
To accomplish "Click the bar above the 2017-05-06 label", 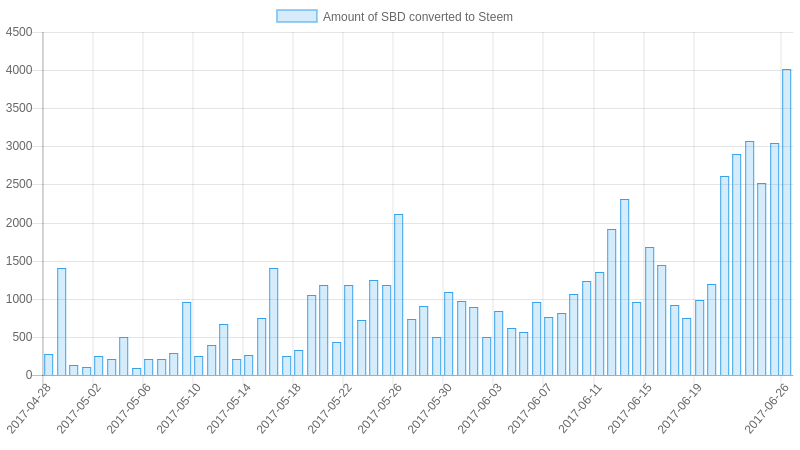I will [148, 367].
